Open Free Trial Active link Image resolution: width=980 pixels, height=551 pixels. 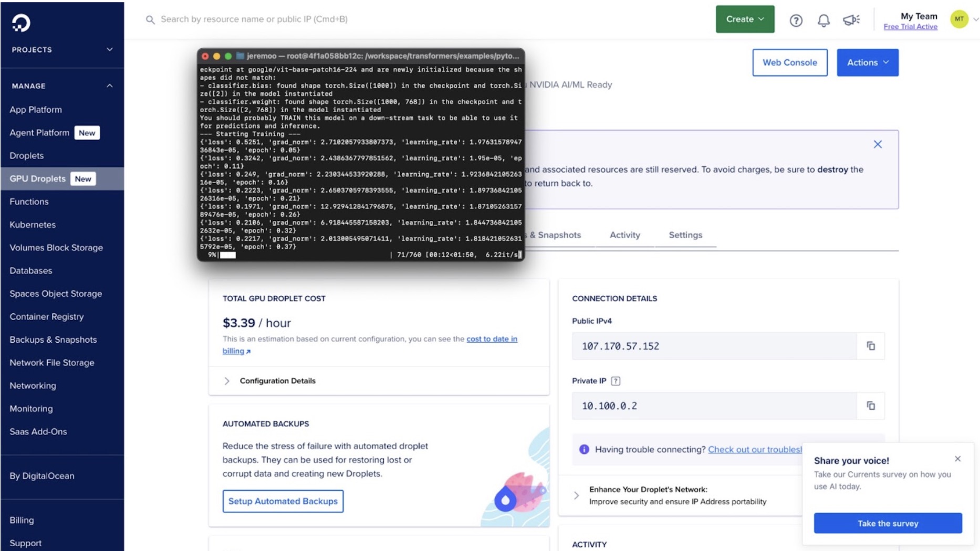pyautogui.click(x=910, y=27)
